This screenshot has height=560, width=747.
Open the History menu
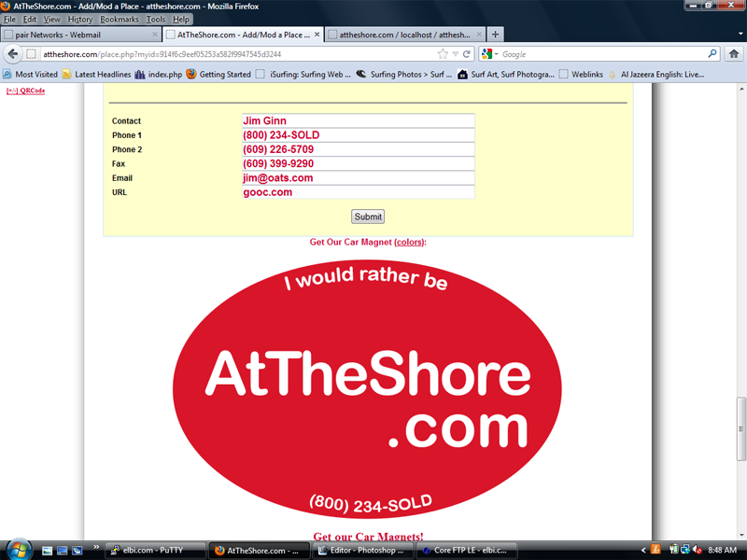pyautogui.click(x=80, y=20)
